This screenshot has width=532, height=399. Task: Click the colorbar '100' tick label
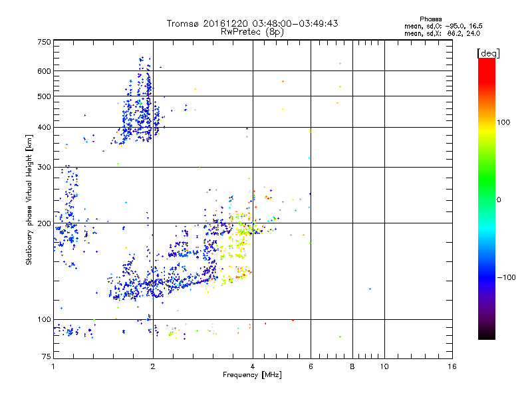[503, 122]
